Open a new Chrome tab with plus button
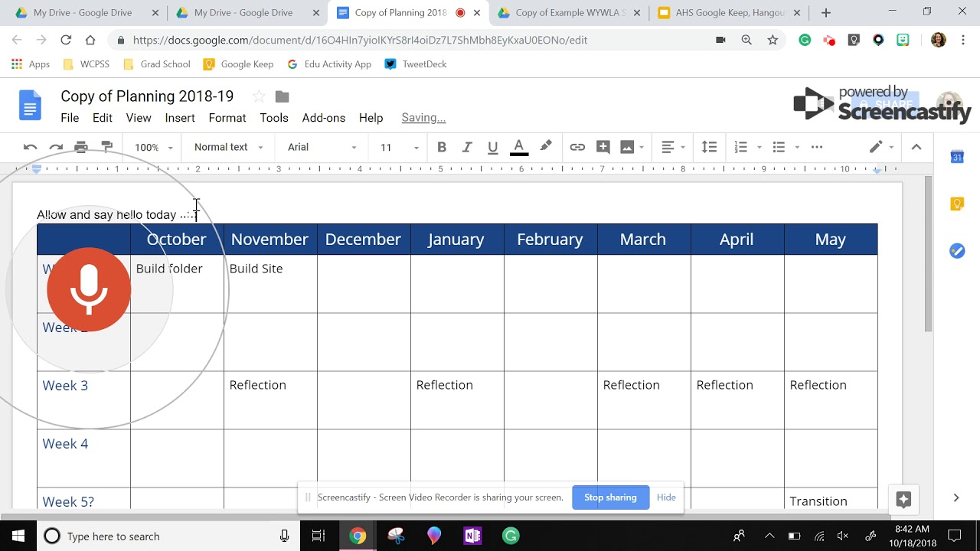This screenshot has width=980, height=551. tap(825, 13)
